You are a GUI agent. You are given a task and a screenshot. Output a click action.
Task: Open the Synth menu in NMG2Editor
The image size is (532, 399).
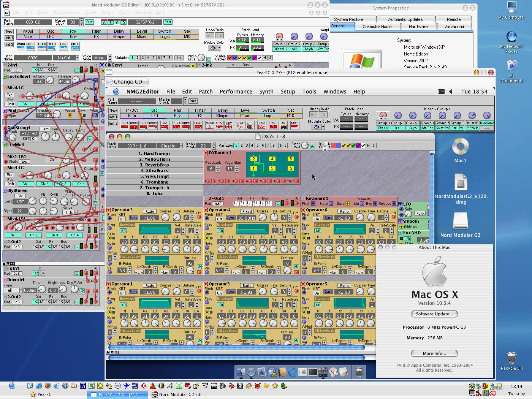pos(266,92)
